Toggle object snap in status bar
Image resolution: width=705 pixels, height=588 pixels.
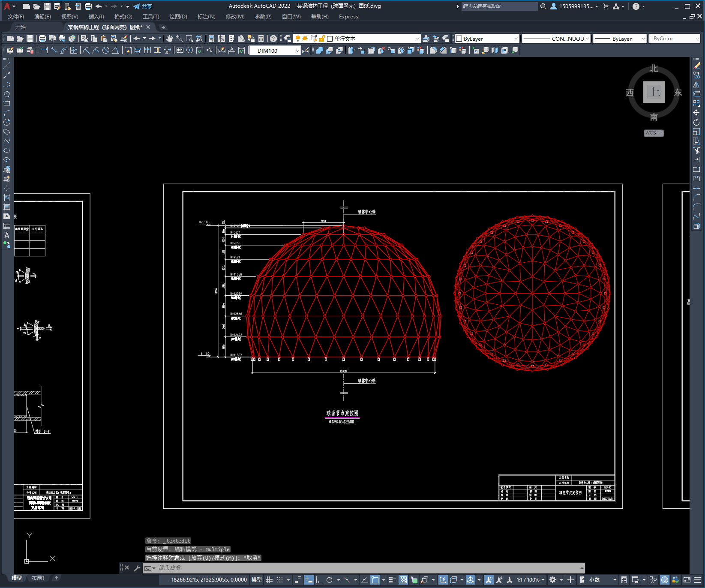pos(375,580)
